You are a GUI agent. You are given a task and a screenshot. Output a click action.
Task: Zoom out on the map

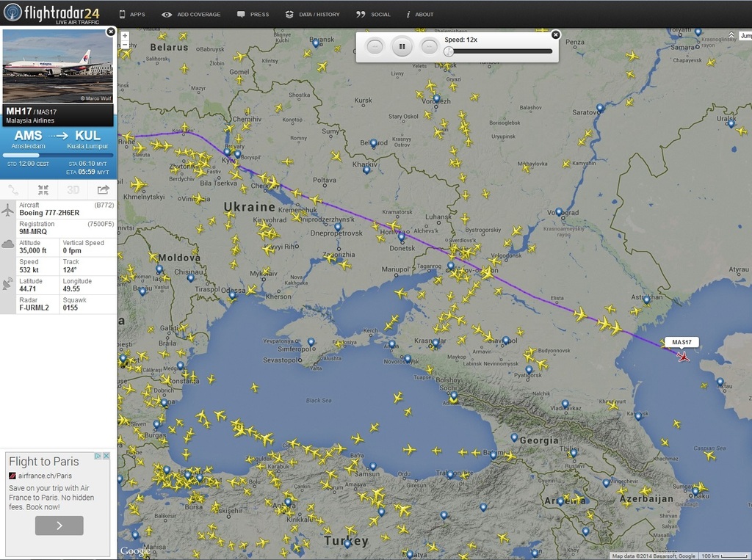point(125,45)
